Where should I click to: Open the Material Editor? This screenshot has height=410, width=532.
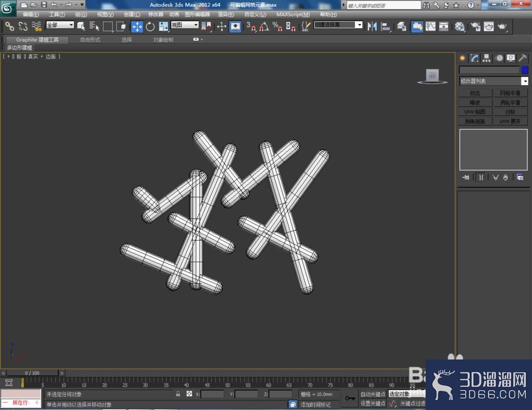460,26
